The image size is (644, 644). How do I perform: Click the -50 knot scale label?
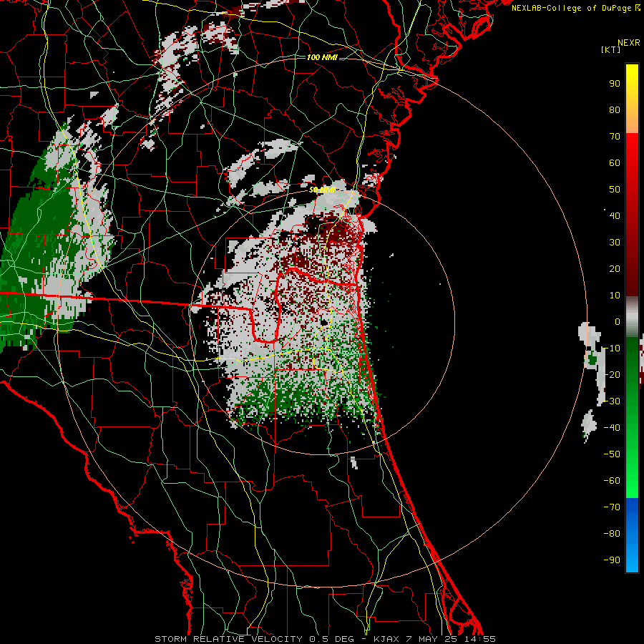tap(612, 454)
